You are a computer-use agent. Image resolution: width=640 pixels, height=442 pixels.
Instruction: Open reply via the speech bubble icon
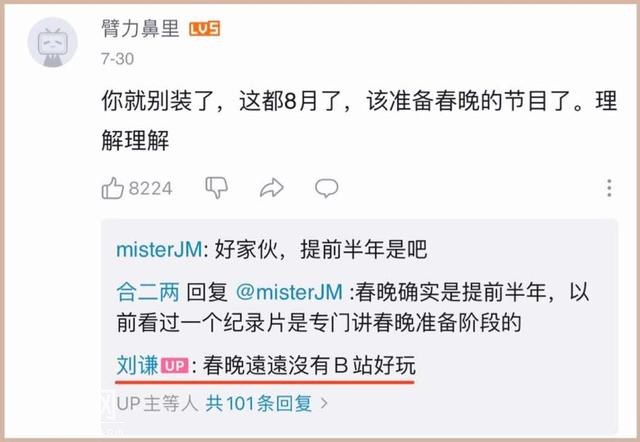click(x=327, y=188)
